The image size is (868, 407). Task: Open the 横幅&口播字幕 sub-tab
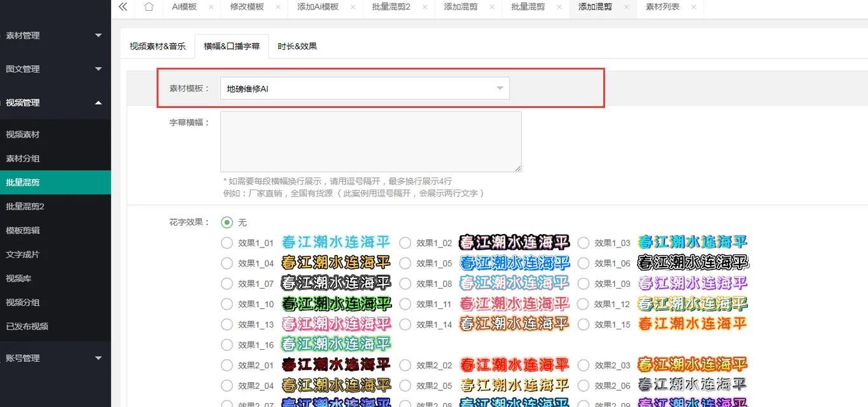pyautogui.click(x=232, y=46)
